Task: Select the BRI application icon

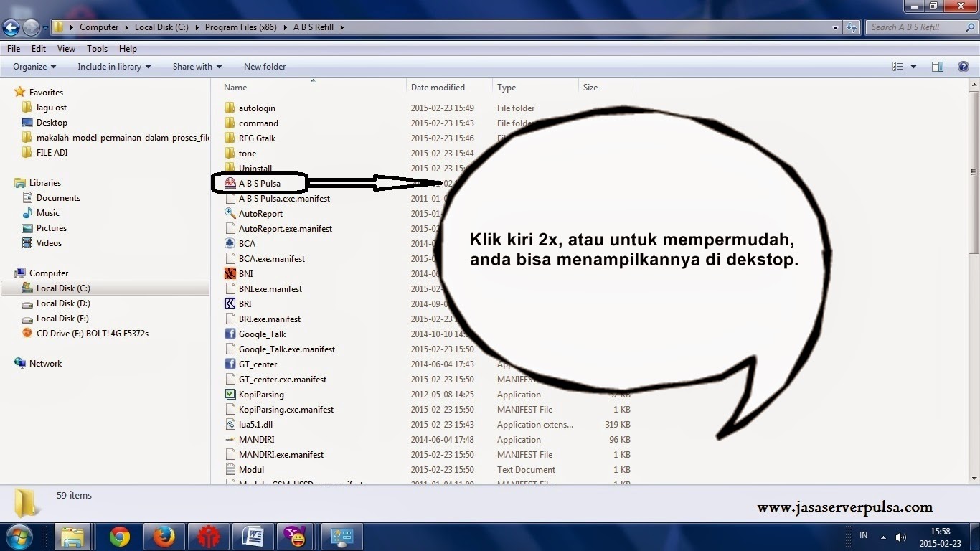Action: coord(230,303)
